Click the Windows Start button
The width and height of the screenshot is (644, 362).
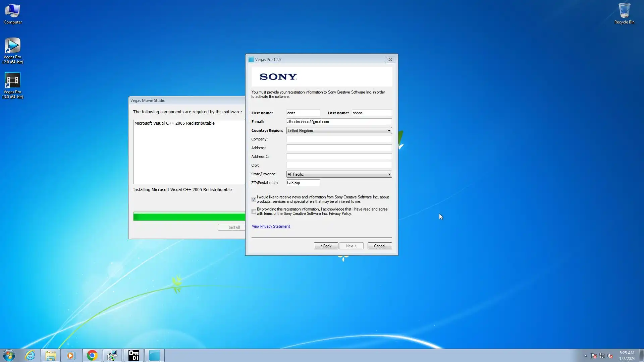(9, 355)
